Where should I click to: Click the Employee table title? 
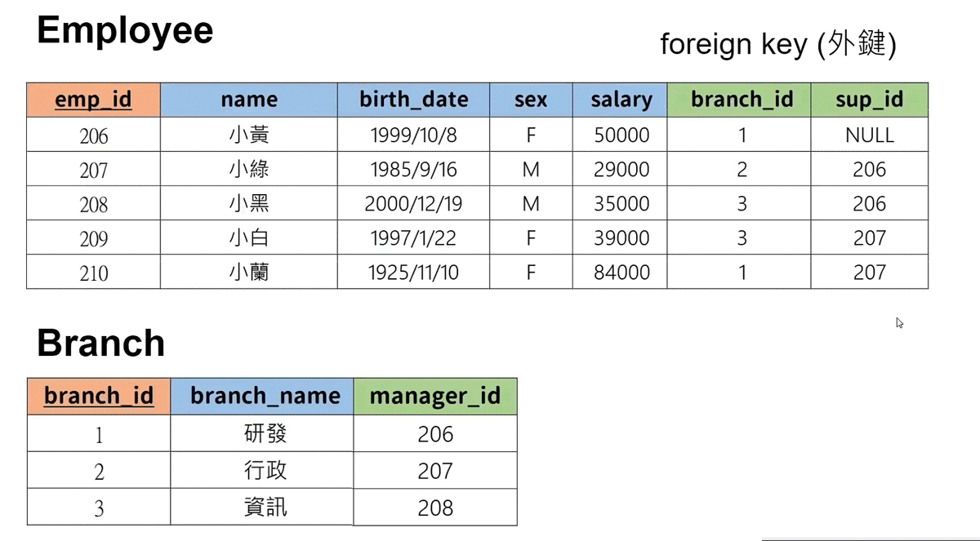click(125, 31)
